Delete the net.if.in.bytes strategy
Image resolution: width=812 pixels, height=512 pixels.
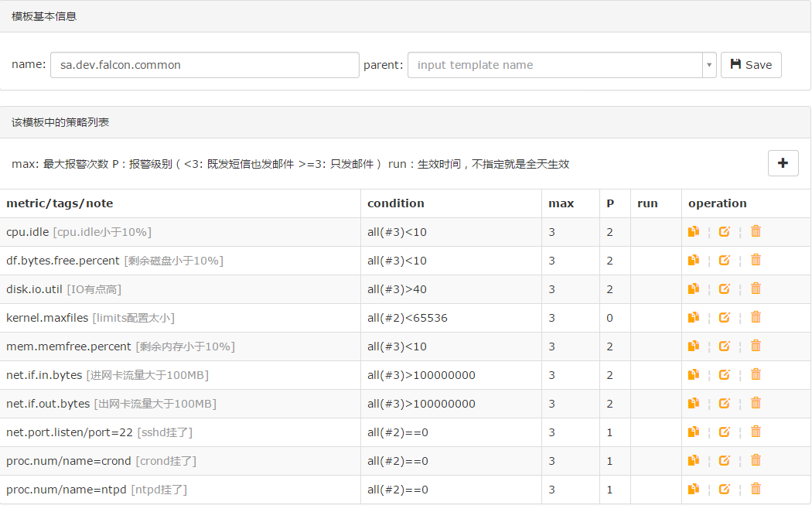756,374
